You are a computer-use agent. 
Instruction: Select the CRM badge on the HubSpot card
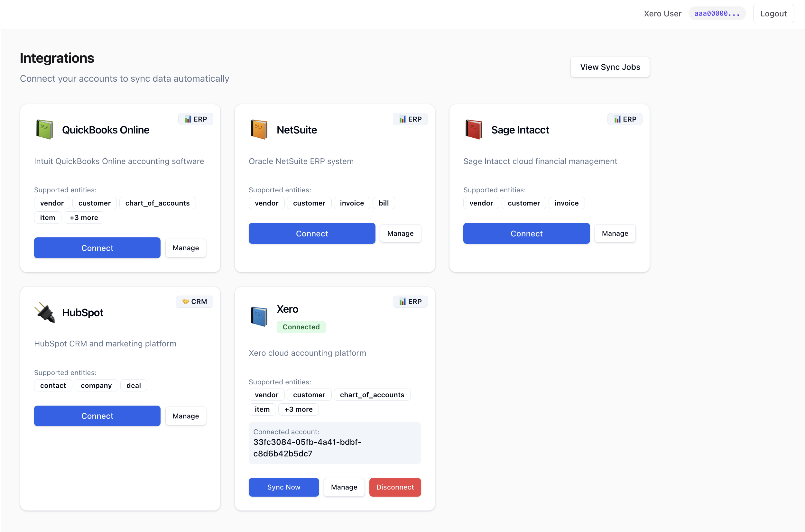pyautogui.click(x=194, y=301)
